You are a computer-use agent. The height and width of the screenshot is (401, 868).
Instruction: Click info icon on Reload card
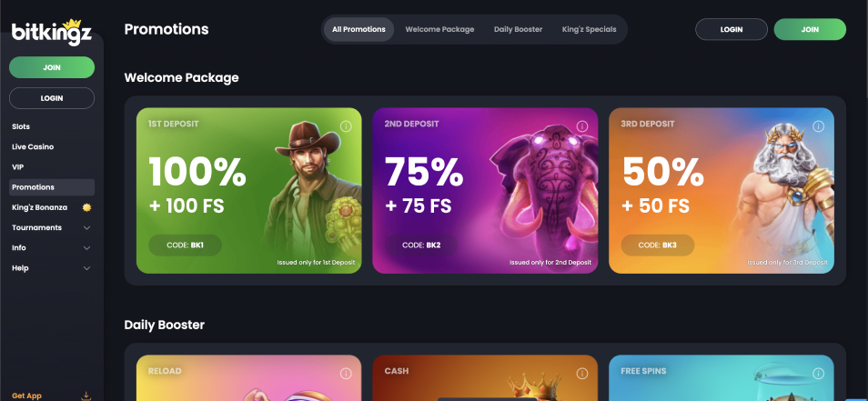point(346,374)
